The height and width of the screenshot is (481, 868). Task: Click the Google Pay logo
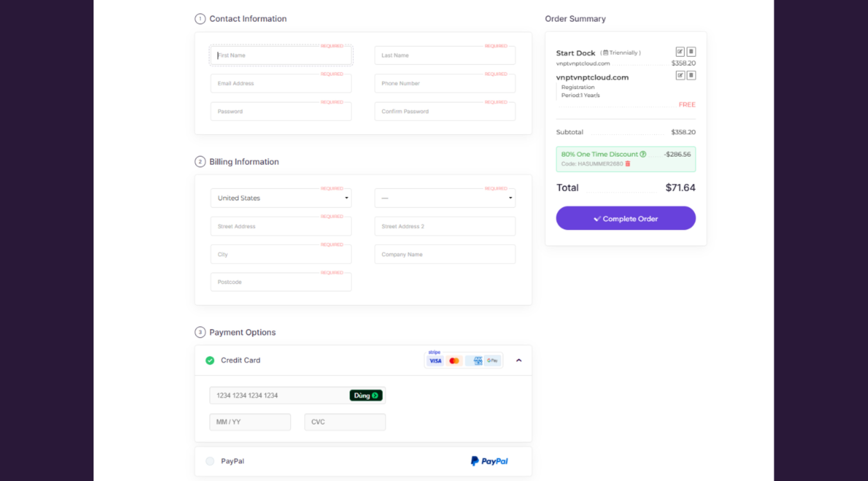492,361
